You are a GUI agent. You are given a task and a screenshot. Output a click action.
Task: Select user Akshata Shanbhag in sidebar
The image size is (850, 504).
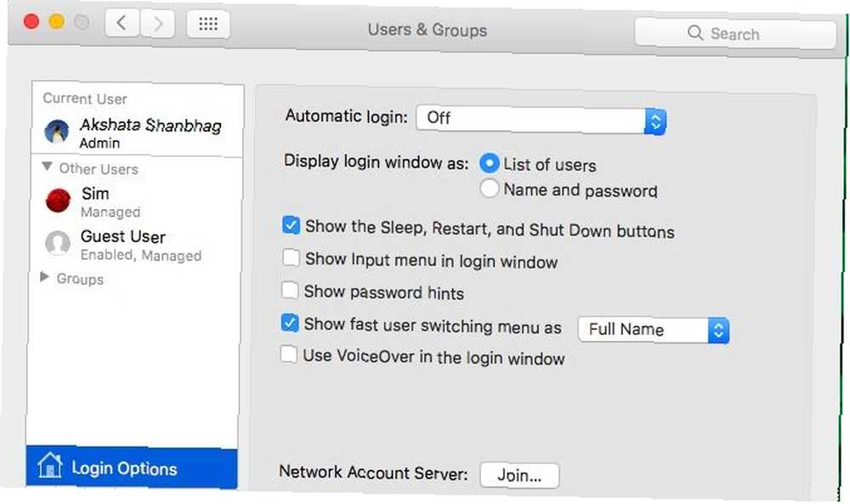coord(137,133)
